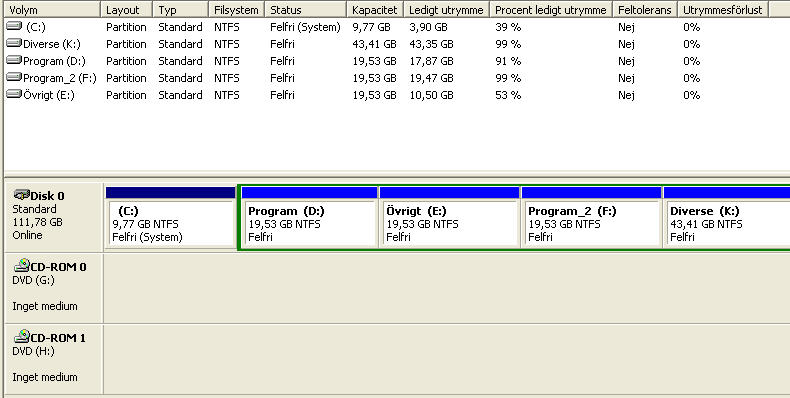The width and height of the screenshot is (790, 398).
Task: Sort by the Layout column header
Action: [126, 10]
